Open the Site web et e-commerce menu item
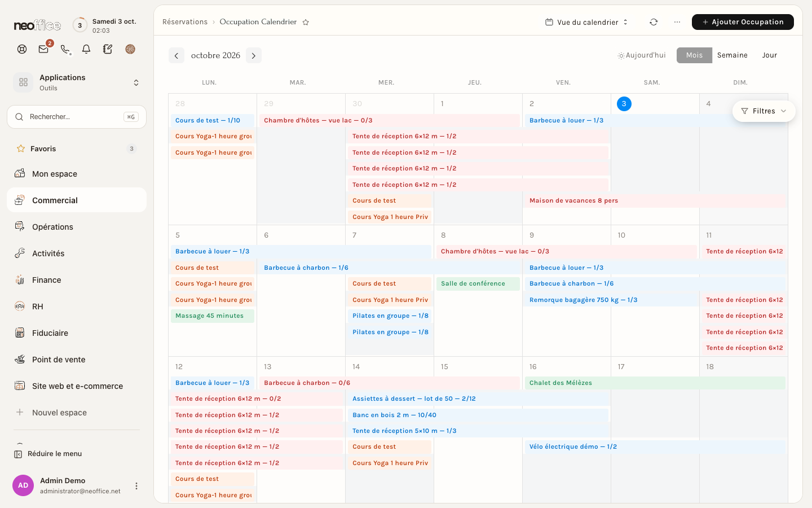Image resolution: width=812 pixels, height=508 pixels. click(x=77, y=386)
